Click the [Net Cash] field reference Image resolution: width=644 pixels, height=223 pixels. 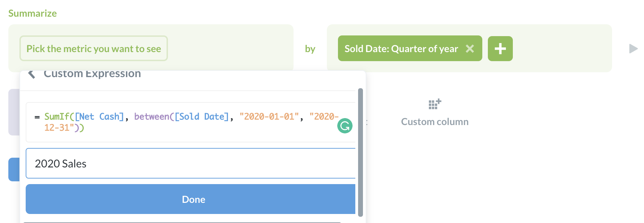99,117
